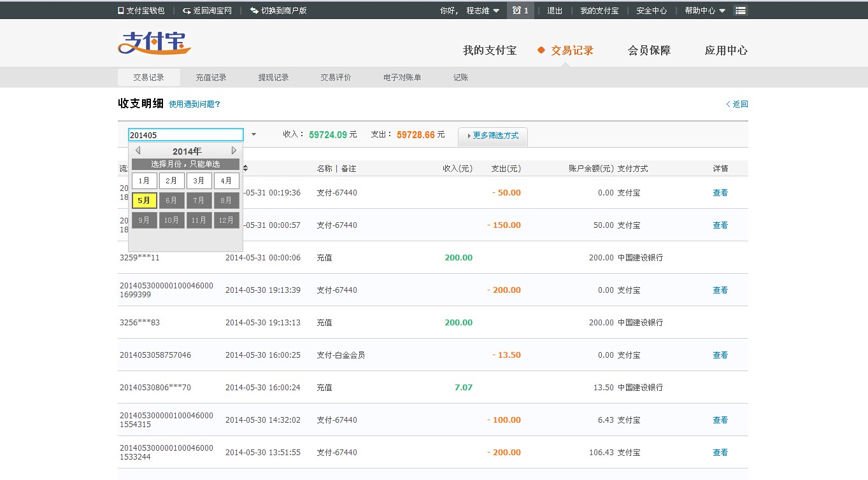View details of the 00:19:36 transaction

click(720, 193)
